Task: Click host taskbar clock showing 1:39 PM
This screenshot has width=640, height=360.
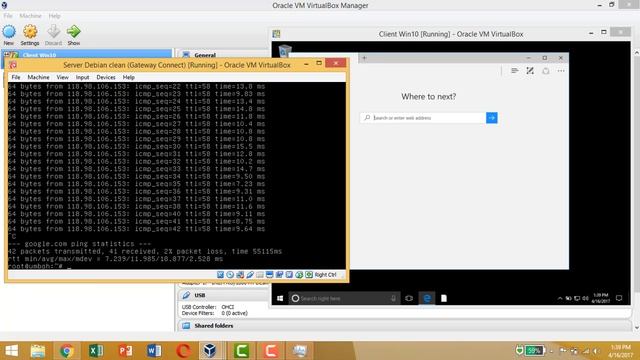Action: (x=621, y=351)
